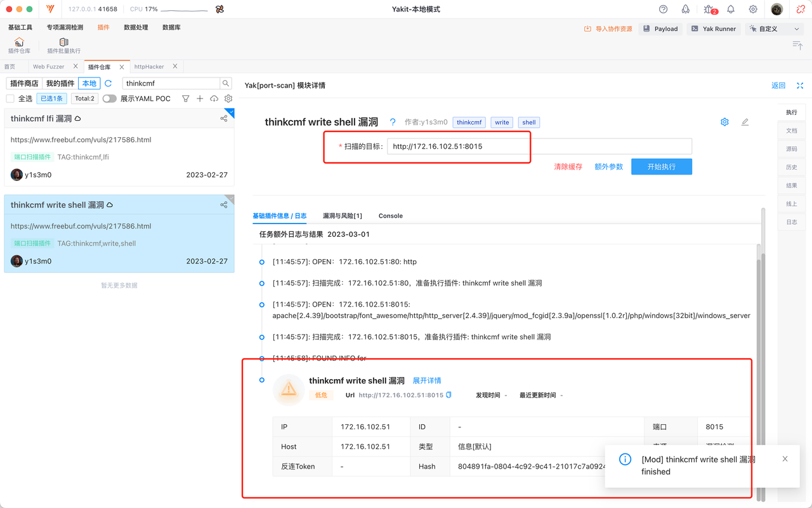The height and width of the screenshot is (508, 812).
Task: Click the share icon on the thinkcmf lfi card
Action: [x=224, y=118]
